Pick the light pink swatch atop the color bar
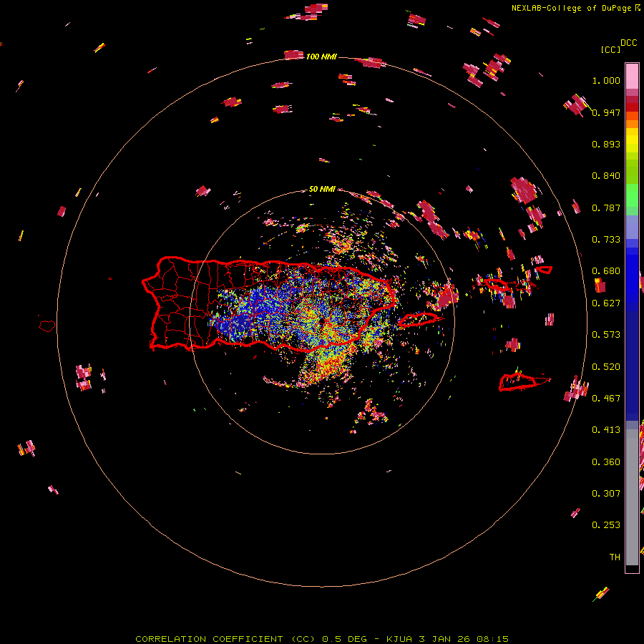Screen dimensions: 644x644 click(x=632, y=76)
